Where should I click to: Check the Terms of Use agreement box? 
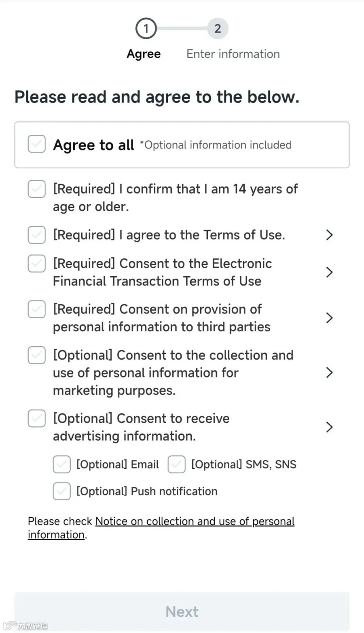[x=36, y=235]
